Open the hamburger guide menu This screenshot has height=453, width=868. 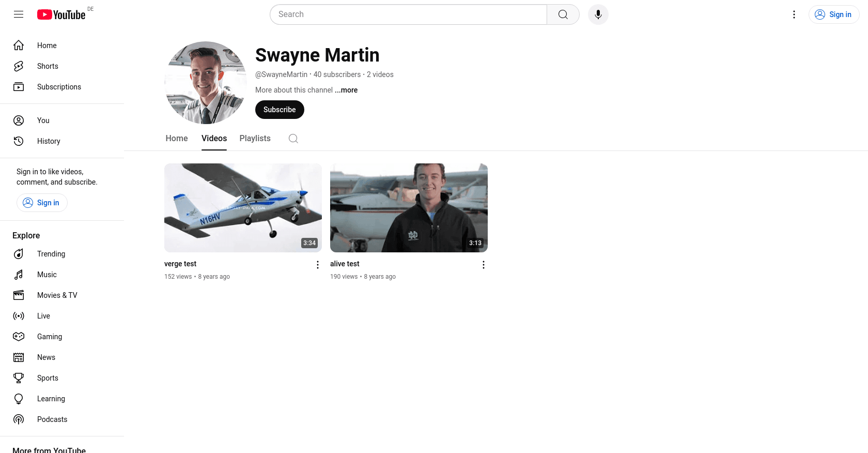click(19, 14)
